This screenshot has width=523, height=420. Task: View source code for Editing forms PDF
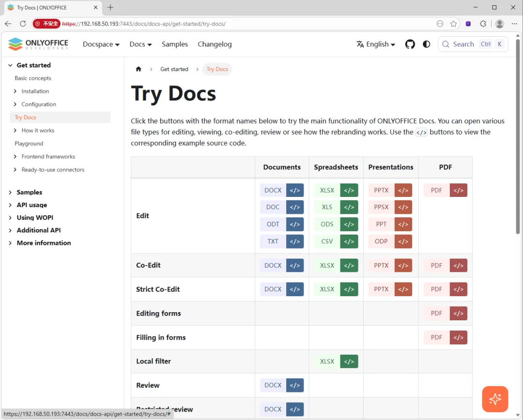pos(458,314)
